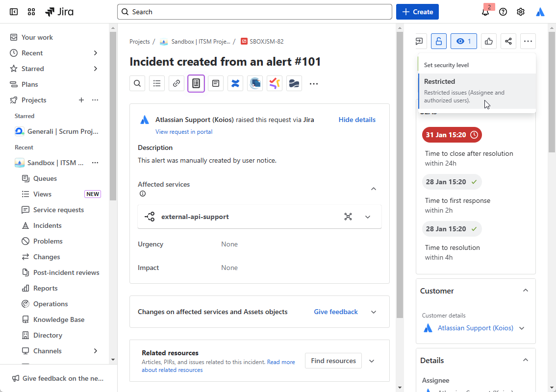
Task: Click the Jira notifications bell icon
Action: [x=485, y=11]
